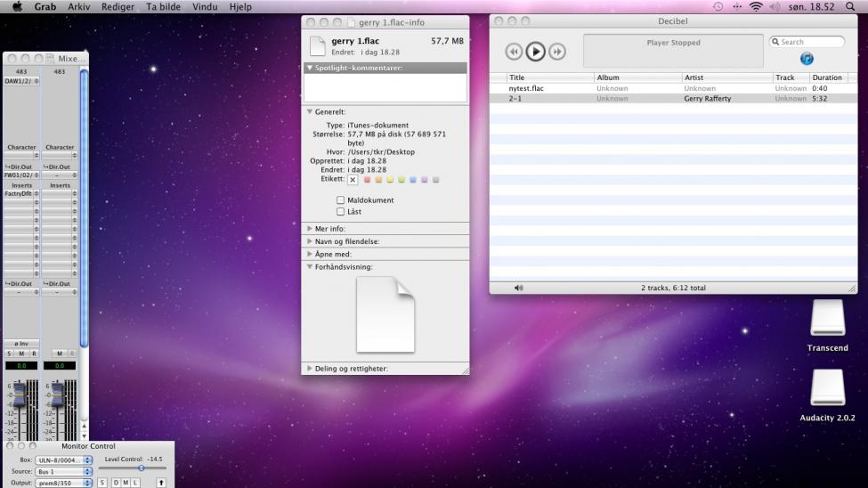Image resolution: width=868 pixels, height=488 pixels.
Task: Toggle S button in Monitor Control
Action: (102, 483)
